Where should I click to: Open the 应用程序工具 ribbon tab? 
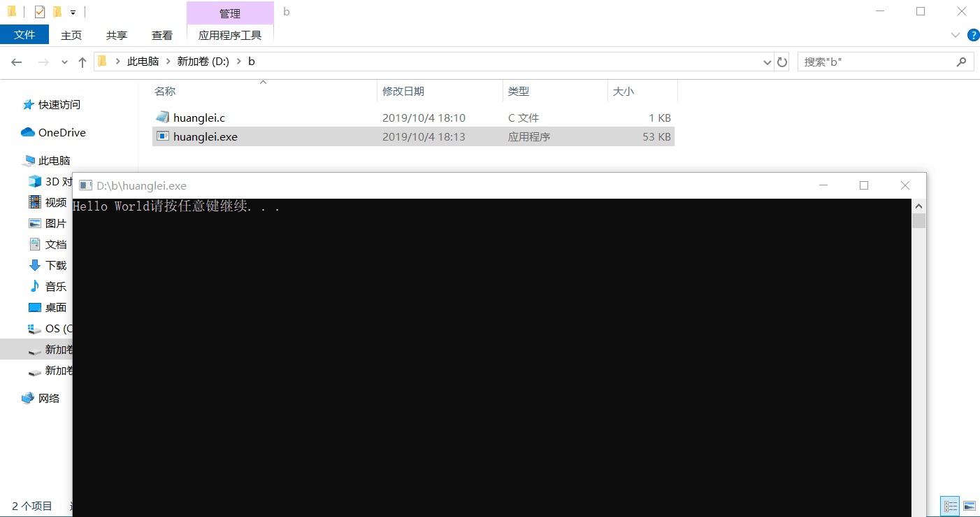(230, 36)
